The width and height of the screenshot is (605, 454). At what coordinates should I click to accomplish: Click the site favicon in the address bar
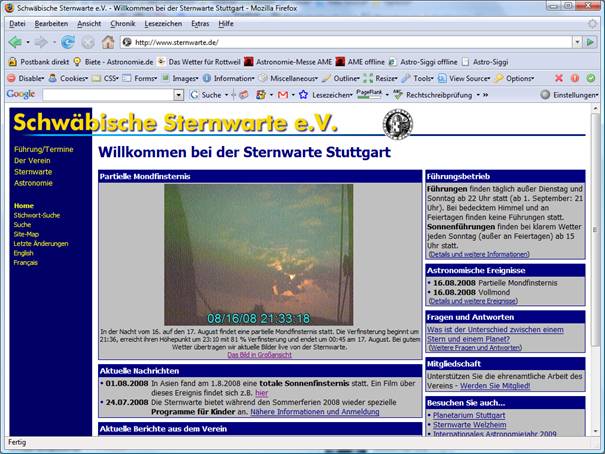pos(127,42)
